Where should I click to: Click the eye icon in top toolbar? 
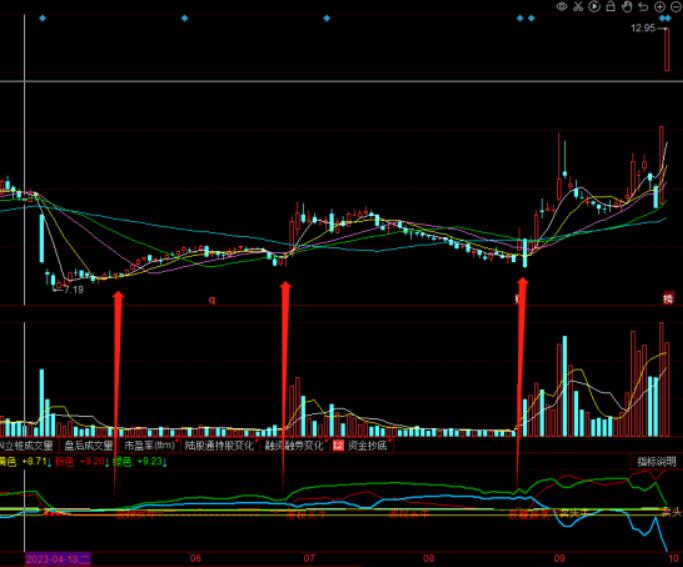click(x=563, y=7)
